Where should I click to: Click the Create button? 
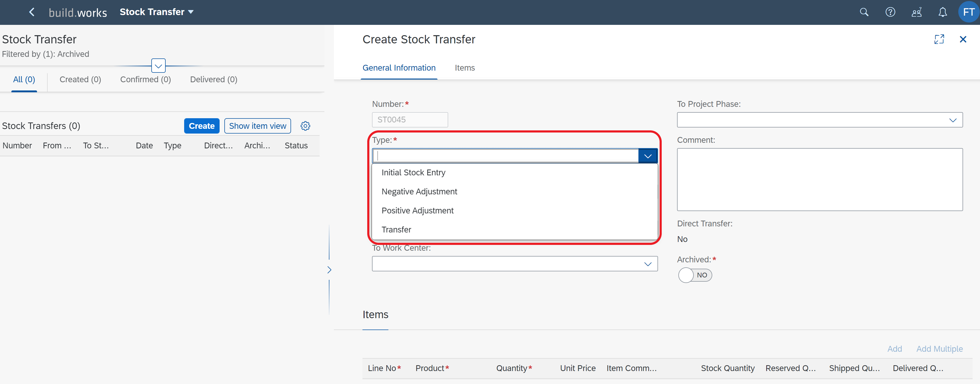[202, 126]
